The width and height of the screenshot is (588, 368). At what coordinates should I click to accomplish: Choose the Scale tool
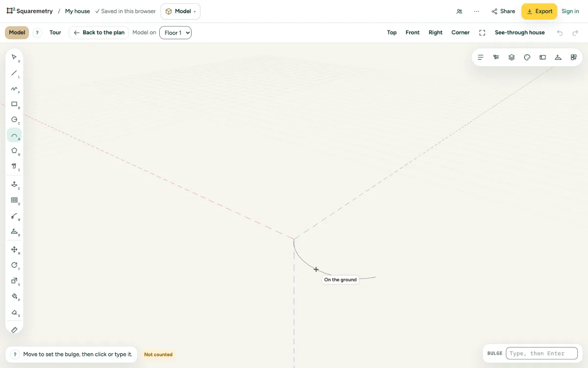tap(14, 281)
